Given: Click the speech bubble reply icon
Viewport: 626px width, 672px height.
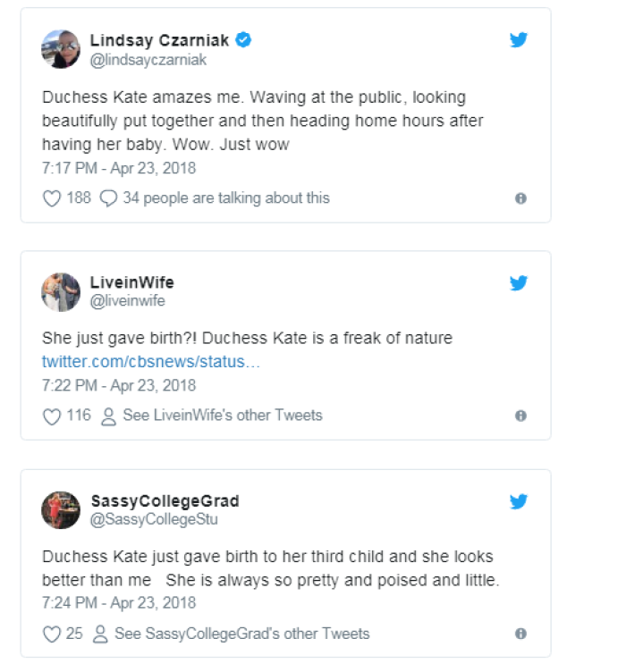Looking at the screenshot, I should [x=108, y=198].
